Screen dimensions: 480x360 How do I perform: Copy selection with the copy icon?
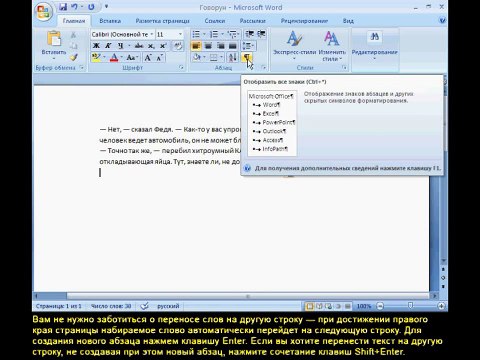point(74,46)
